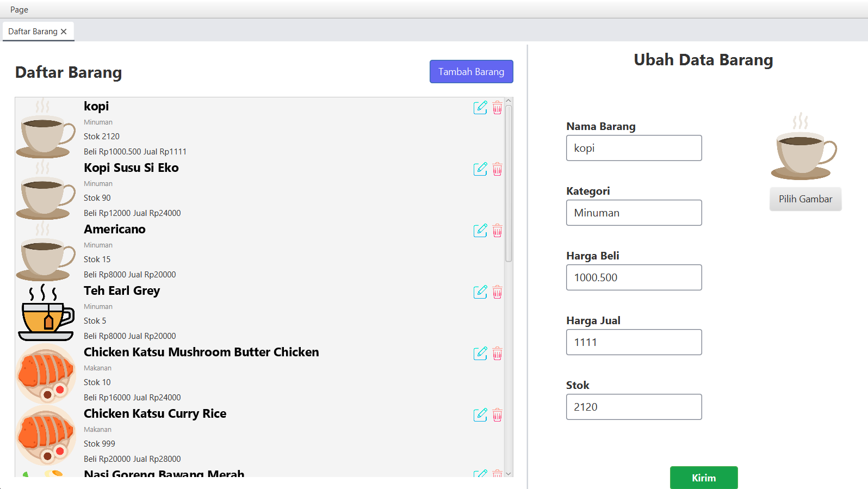
Task: Select the 'Teh Earl Grey' title
Action: point(122,290)
